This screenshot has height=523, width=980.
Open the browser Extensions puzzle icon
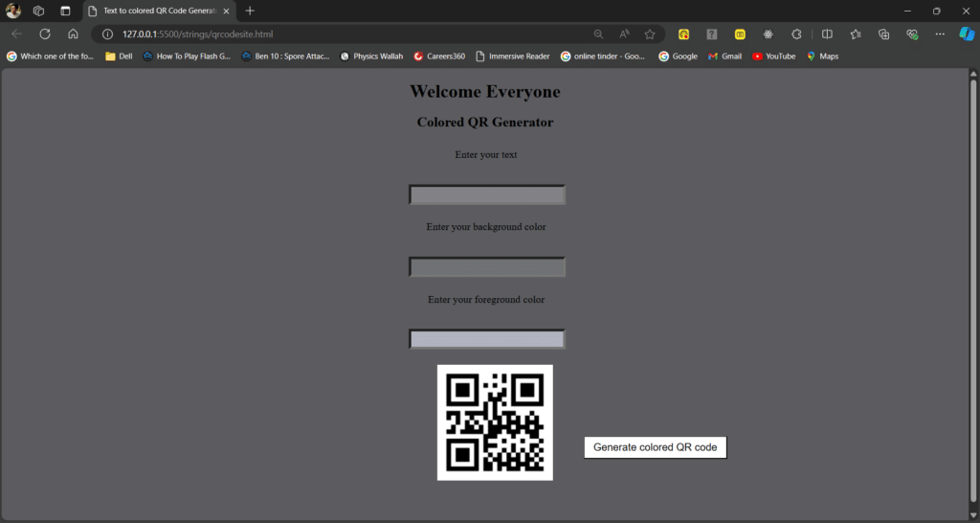[x=796, y=34]
